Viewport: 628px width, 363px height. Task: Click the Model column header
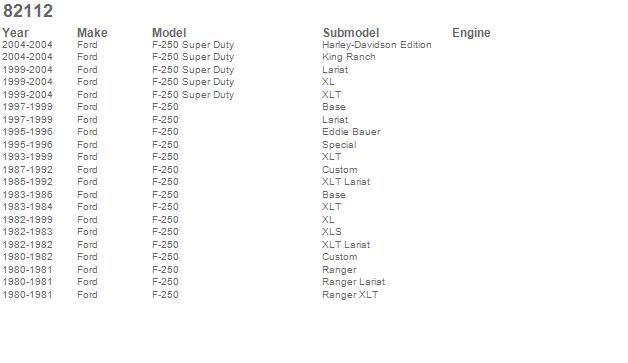[169, 33]
